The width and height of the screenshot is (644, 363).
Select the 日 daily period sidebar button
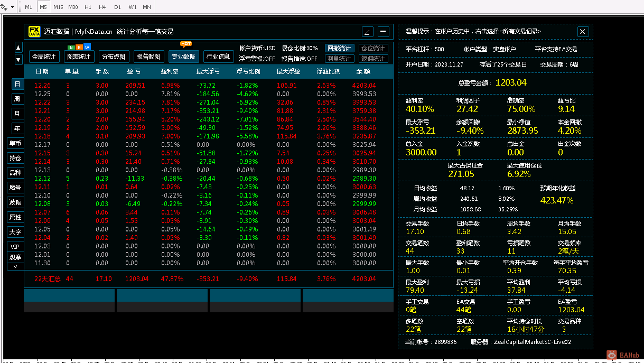[17, 84]
